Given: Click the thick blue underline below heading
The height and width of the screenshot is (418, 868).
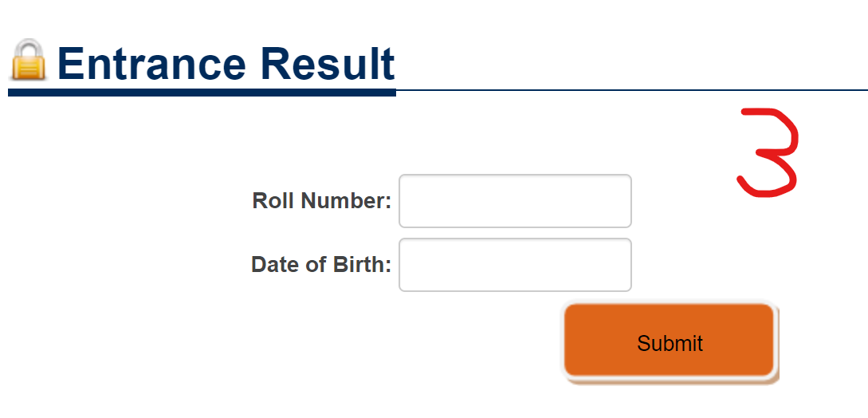Looking at the screenshot, I should point(202,92).
